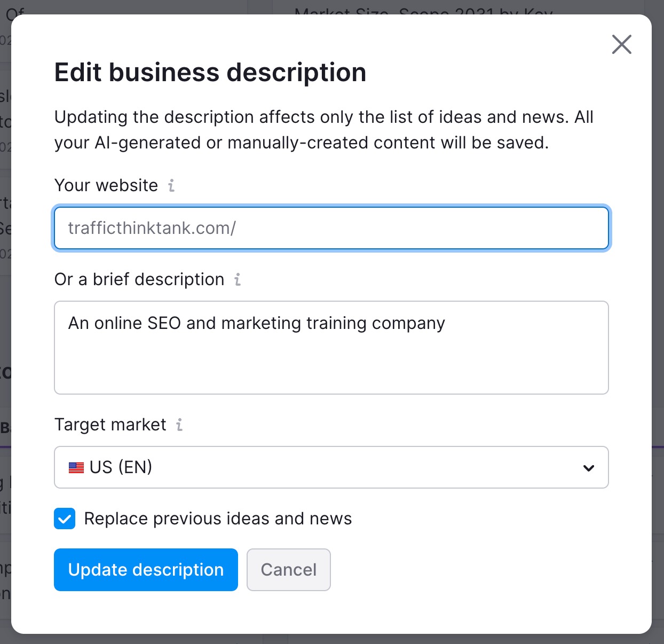Viewport: 664px width, 644px height.
Task: Click Update description
Action: (x=145, y=570)
